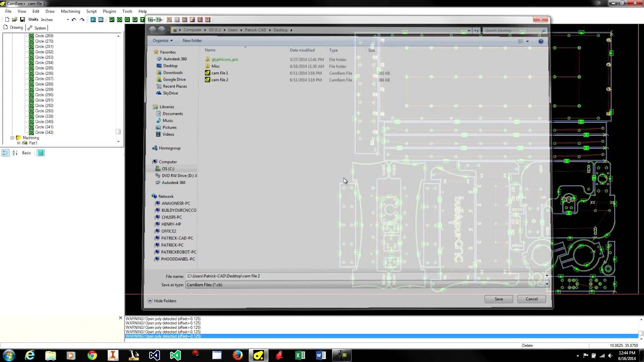
Task: Select Circle (342) in the drawing tree
Action: pos(44,132)
